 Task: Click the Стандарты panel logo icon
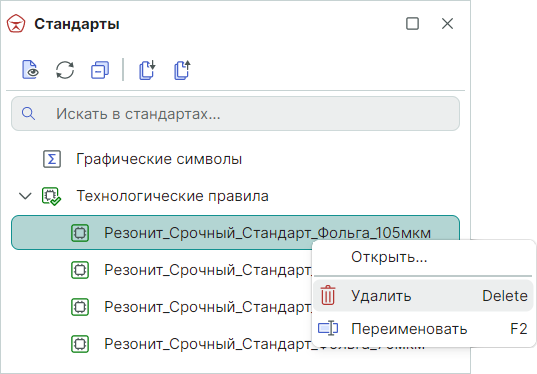16,24
